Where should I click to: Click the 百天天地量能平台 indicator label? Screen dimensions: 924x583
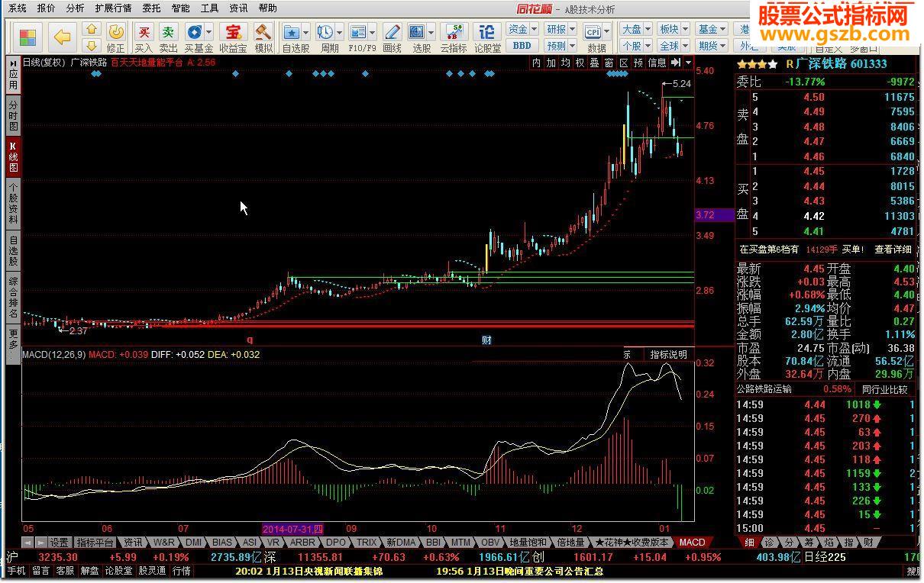(147, 63)
